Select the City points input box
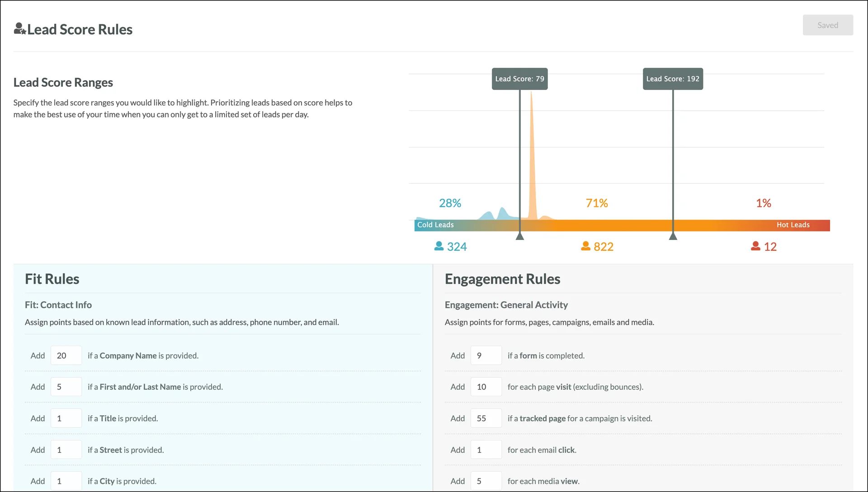The width and height of the screenshot is (868, 492). [66, 481]
